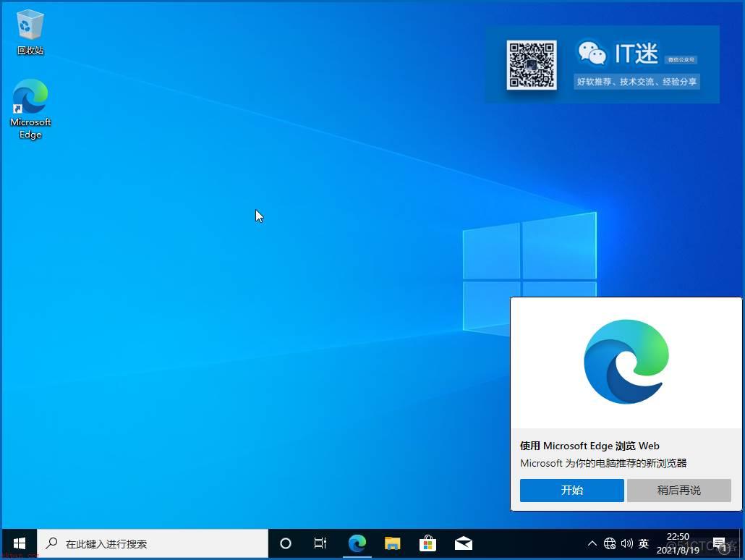The height and width of the screenshot is (560, 745).
Task: Open the volume control in system tray
Action: (626, 543)
